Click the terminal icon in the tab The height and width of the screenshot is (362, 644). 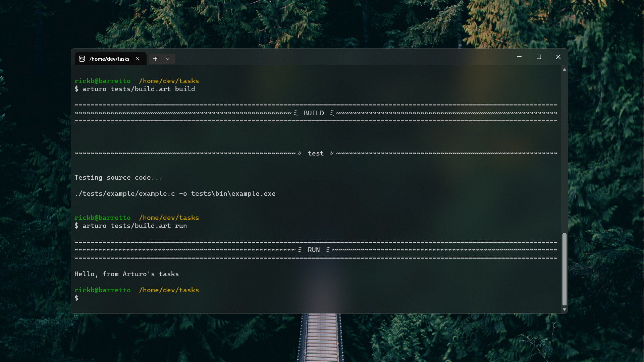point(82,59)
